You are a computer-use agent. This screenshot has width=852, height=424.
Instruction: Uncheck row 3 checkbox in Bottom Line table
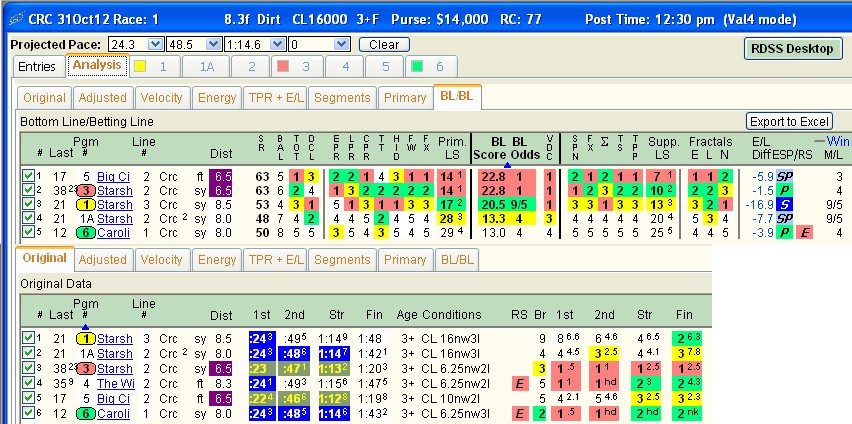coord(28,204)
